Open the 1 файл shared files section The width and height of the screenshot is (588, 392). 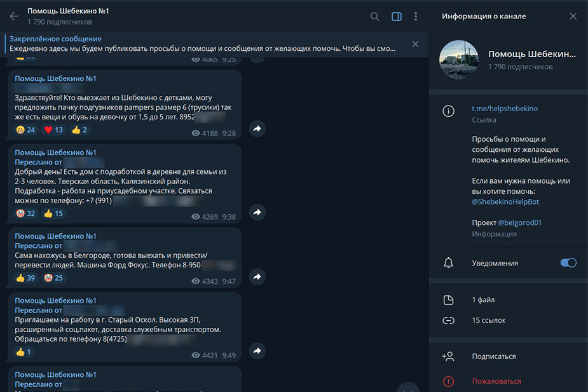pyautogui.click(x=483, y=300)
